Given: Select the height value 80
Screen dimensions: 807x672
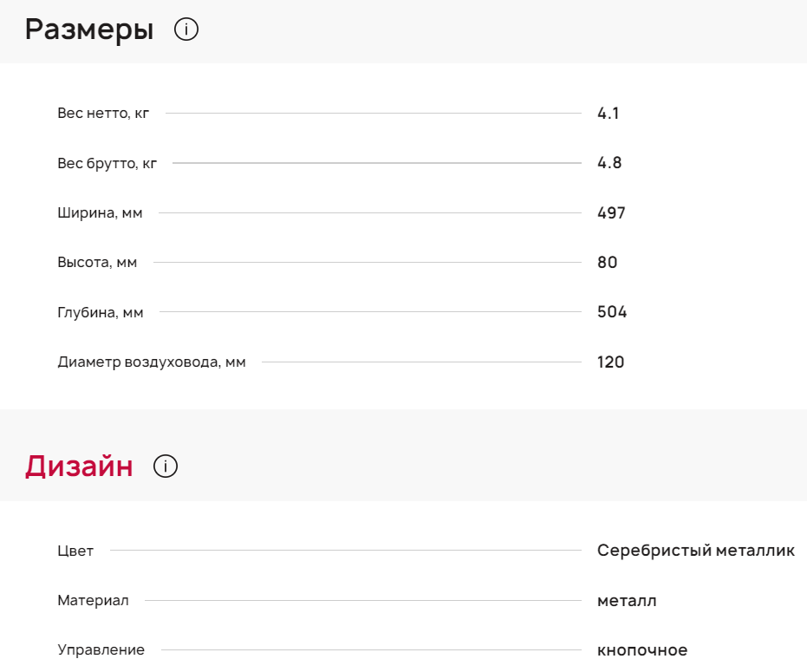Looking at the screenshot, I should 607,263.
